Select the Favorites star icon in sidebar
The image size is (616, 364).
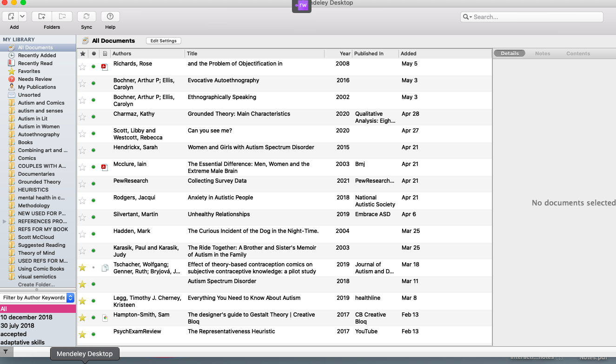(12, 71)
